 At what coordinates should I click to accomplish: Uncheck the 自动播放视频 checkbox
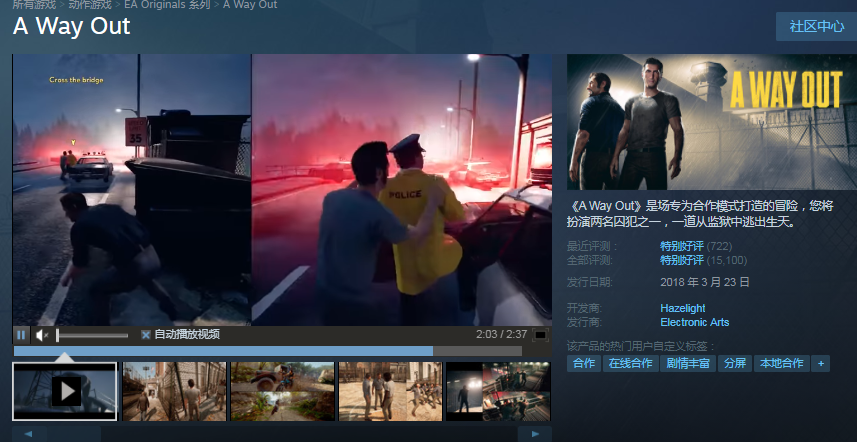pos(145,334)
